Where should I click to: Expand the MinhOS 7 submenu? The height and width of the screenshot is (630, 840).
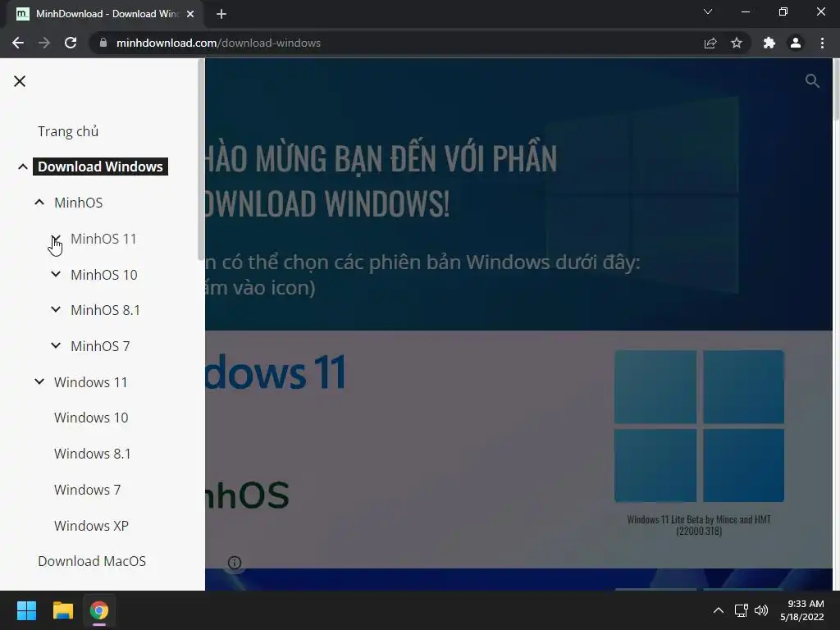tap(56, 345)
